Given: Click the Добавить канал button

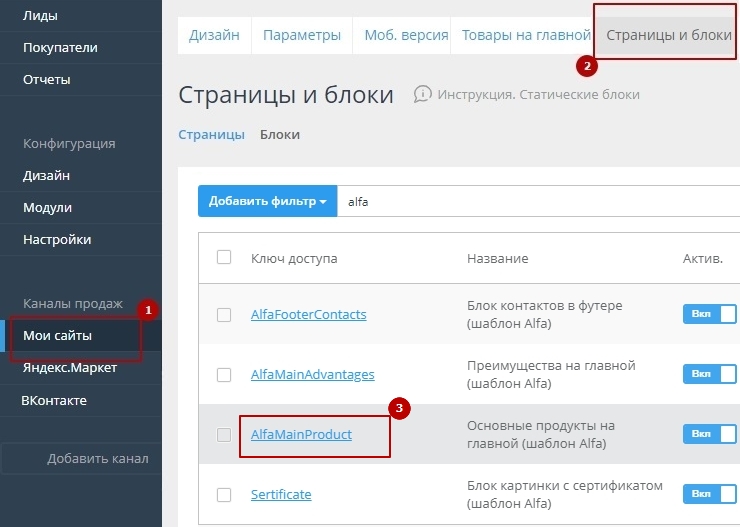Looking at the screenshot, I should (97, 458).
